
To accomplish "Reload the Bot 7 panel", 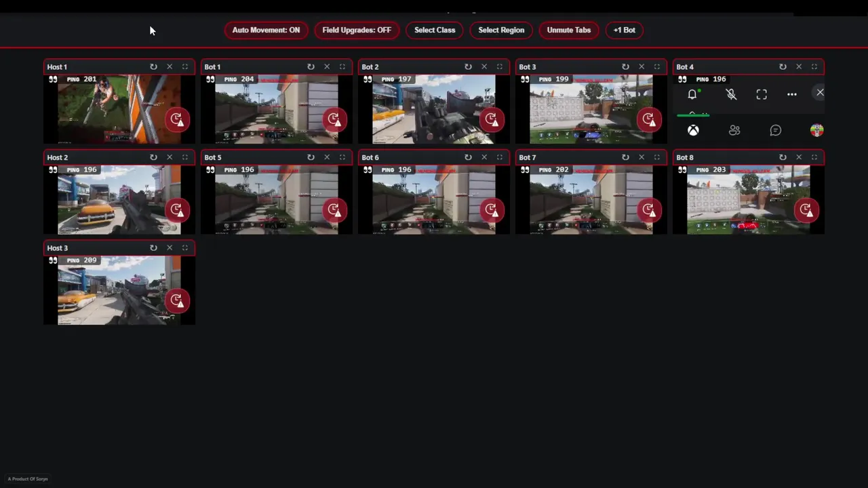I will click(x=625, y=157).
